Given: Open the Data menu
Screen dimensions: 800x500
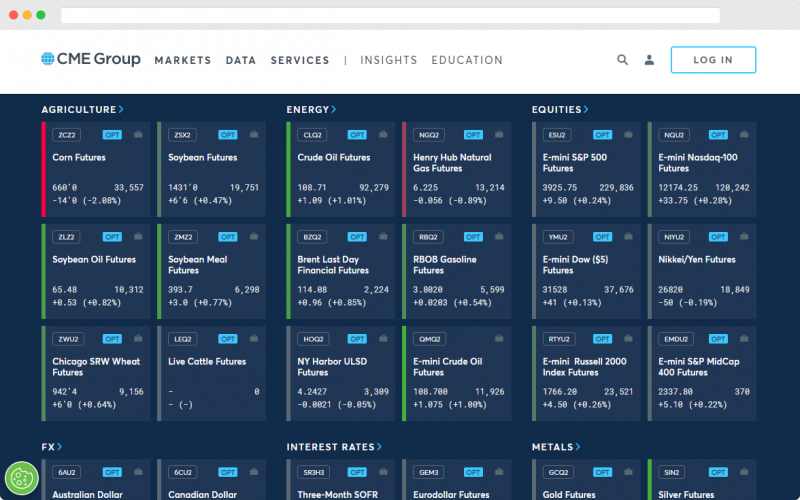Looking at the screenshot, I should (241, 60).
